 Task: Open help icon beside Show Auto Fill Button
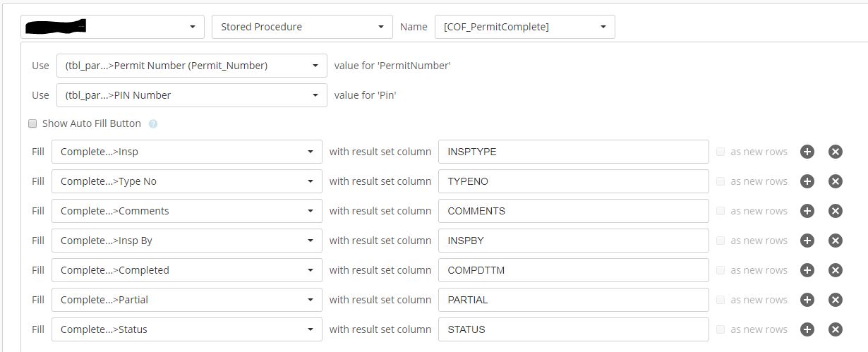pyautogui.click(x=153, y=123)
